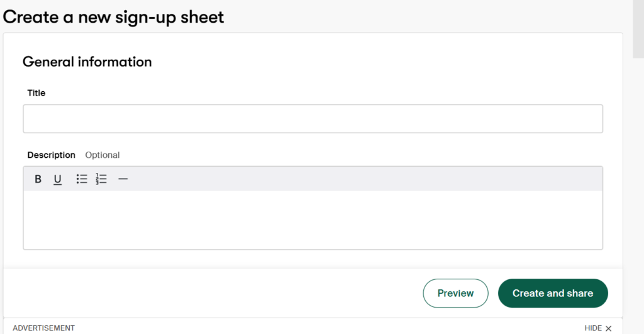This screenshot has width=644, height=334.
Task: Click the ADVERTISEMENT label text
Action: coord(43,328)
